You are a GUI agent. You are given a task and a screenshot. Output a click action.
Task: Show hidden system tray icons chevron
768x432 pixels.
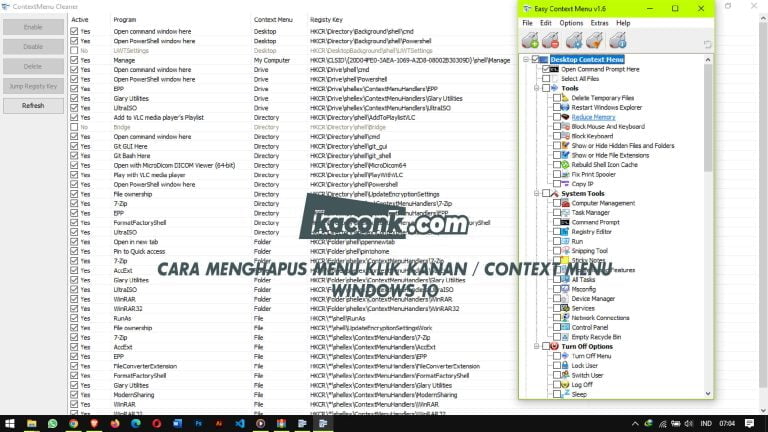(x=635, y=424)
